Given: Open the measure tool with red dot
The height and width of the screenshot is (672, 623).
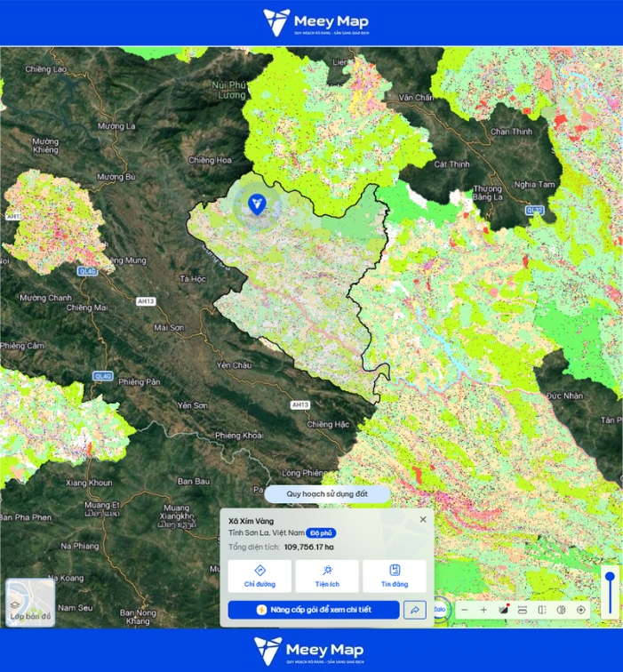Looking at the screenshot, I should tap(503, 610).
